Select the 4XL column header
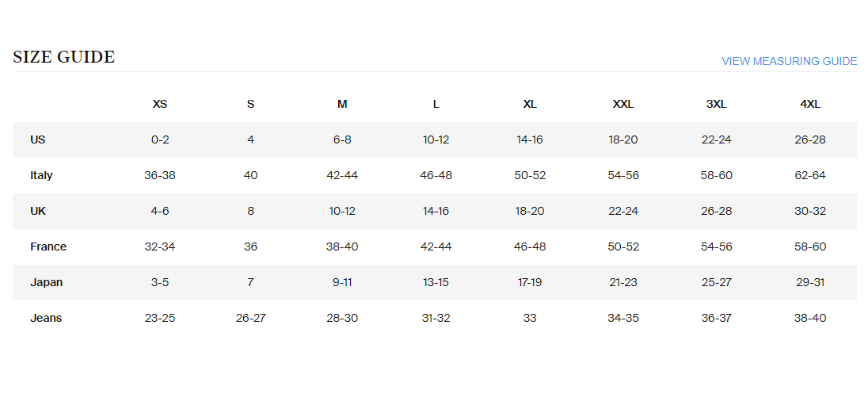The width and height of the screenshot is (868, 409). coord(810,104)
